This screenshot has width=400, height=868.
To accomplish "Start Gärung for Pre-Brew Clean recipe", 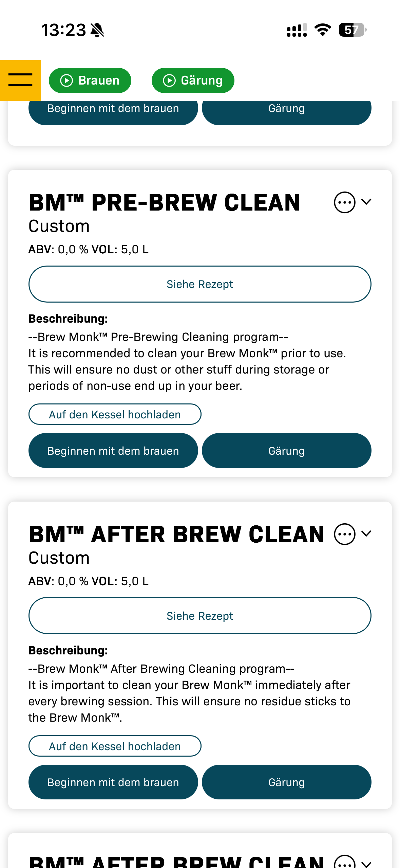I will [286, 451].
